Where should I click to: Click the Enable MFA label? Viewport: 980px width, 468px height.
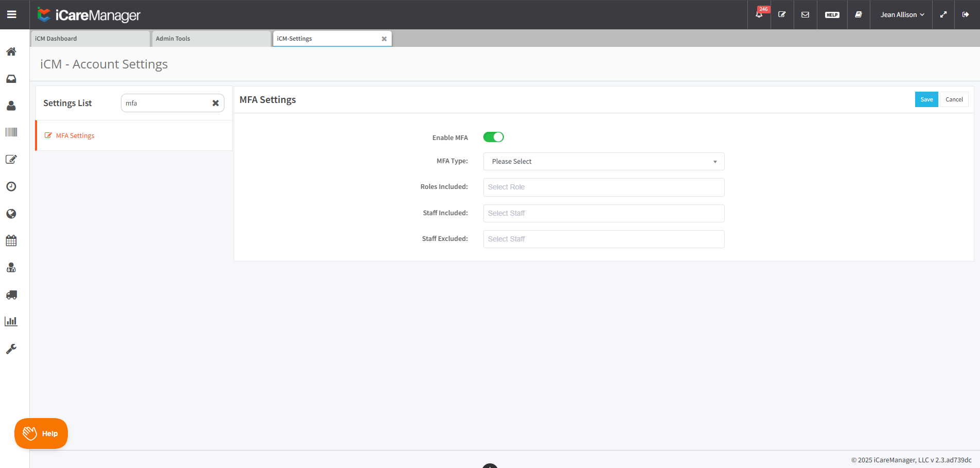point(450,137)
